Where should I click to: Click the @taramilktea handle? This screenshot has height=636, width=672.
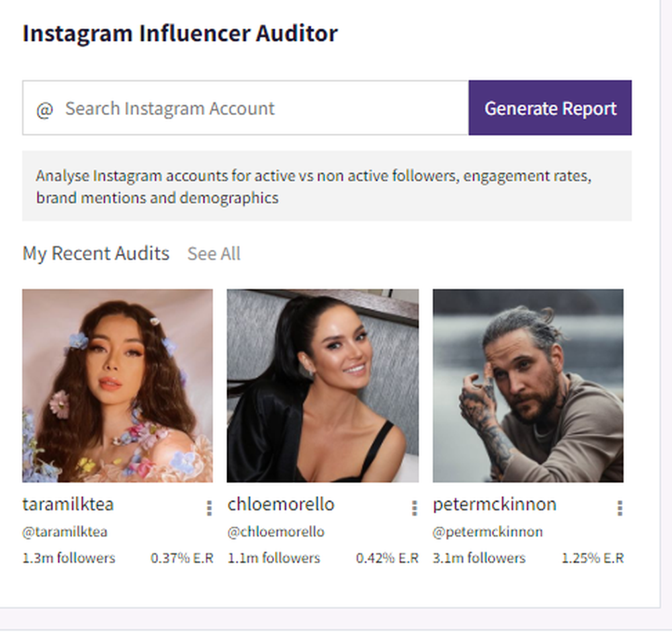tap(65, 532)
